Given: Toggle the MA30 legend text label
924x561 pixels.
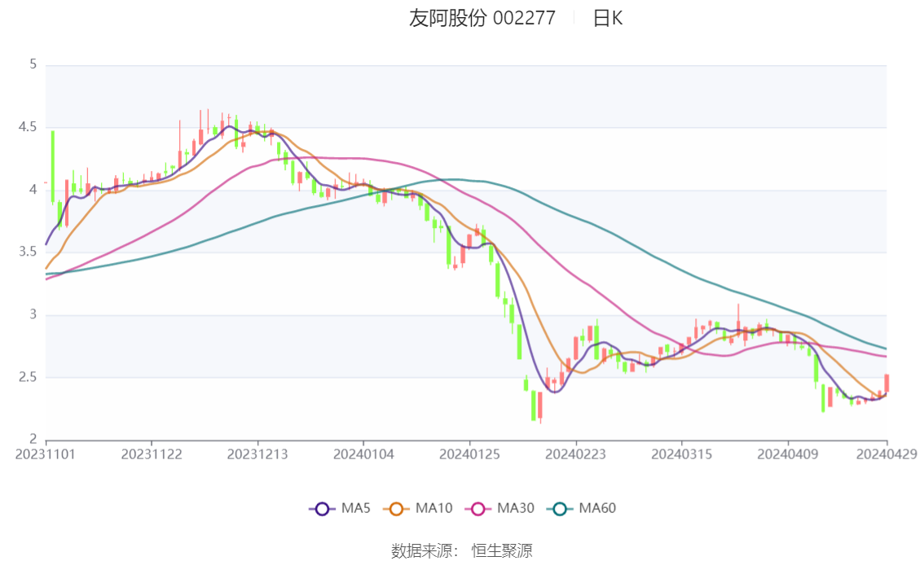Looking at the screenshot, I should [516, 509].
